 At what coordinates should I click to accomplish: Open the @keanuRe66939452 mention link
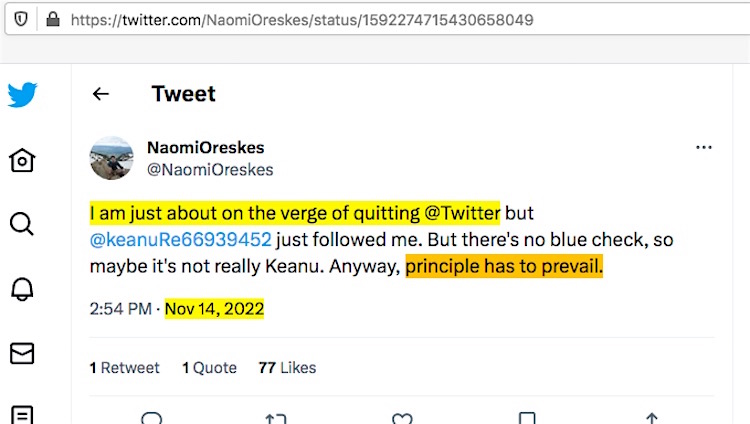tap(180, 240)
